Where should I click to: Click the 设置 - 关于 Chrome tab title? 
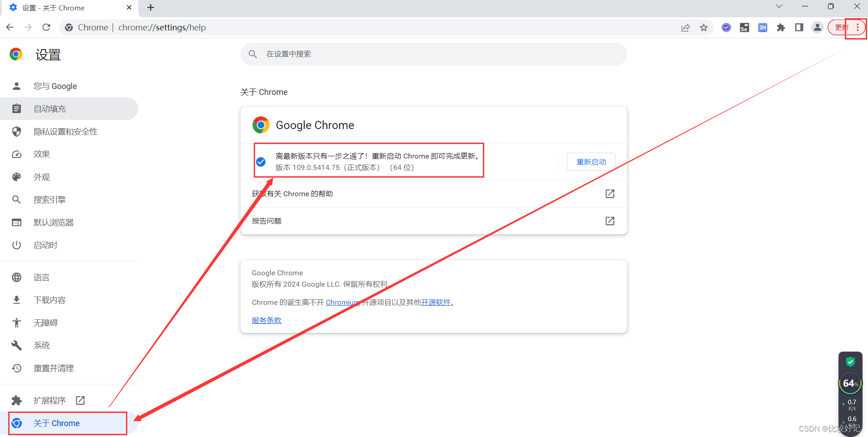(x=53, y=8)
